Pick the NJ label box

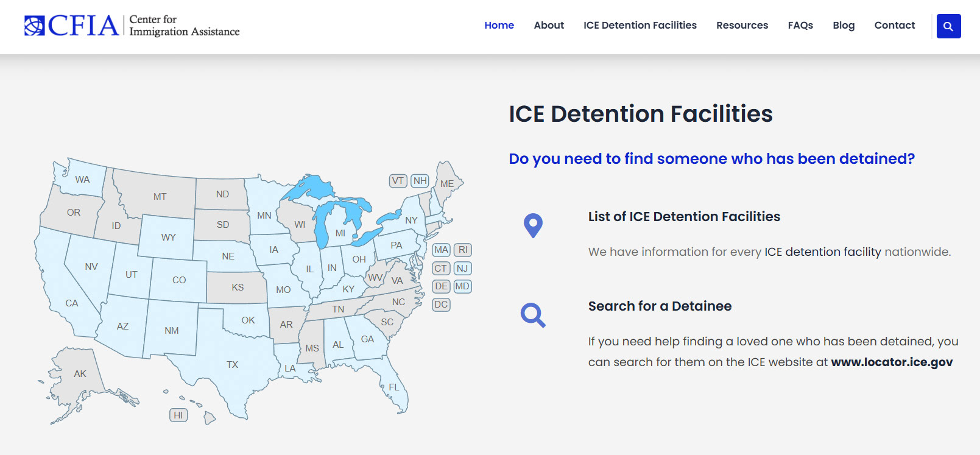(x=462, y=268)
